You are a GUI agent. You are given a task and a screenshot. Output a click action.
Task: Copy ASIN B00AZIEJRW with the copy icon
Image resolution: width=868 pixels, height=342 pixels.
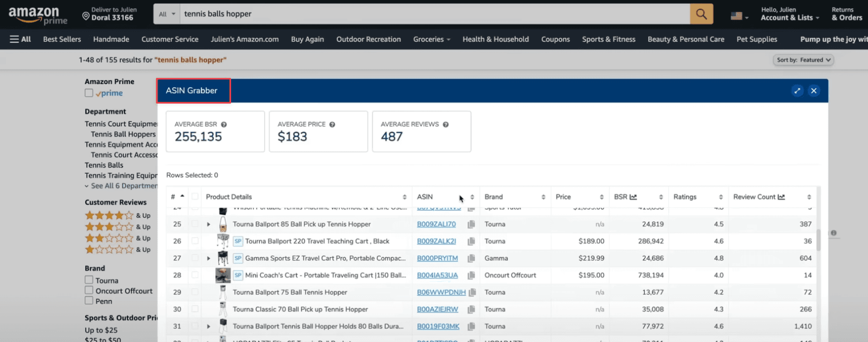tap(471, 309)
